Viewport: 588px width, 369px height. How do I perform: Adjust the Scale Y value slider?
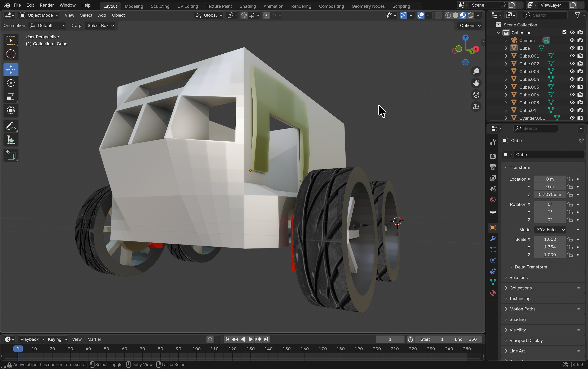click(x=550, y=247)
